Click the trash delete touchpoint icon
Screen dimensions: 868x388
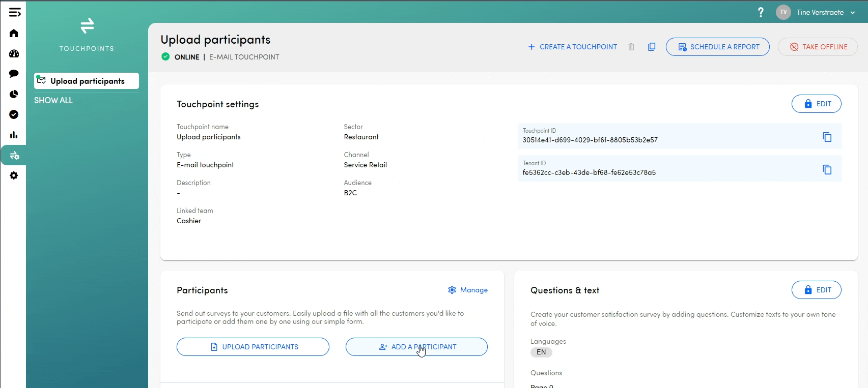pos(631,47)
